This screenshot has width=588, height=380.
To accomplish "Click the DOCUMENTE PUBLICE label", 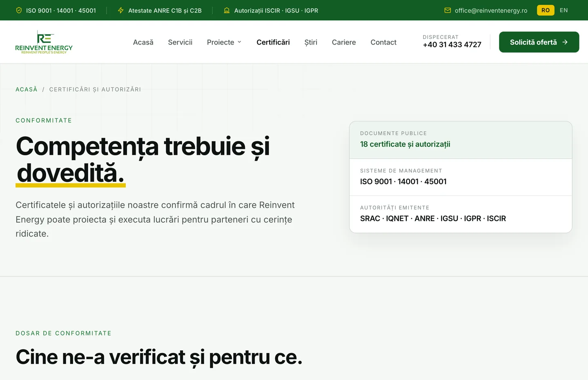I will (x=394, y=133).
